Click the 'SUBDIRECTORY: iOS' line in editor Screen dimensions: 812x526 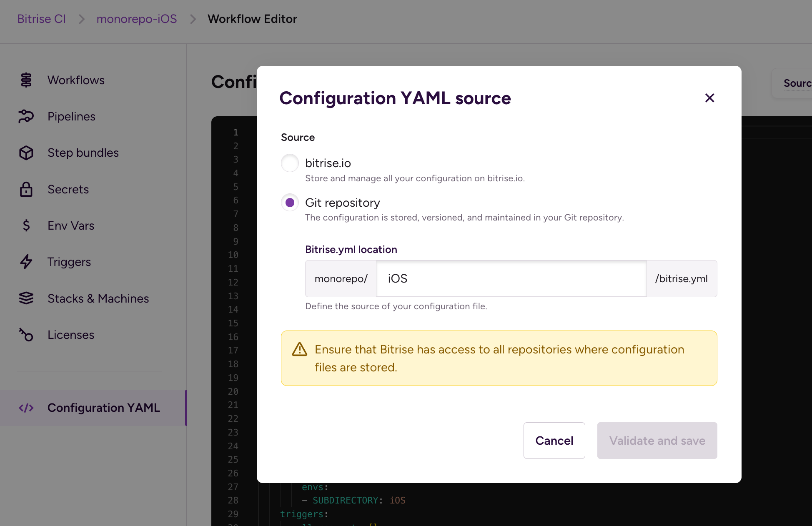[353, 500]
